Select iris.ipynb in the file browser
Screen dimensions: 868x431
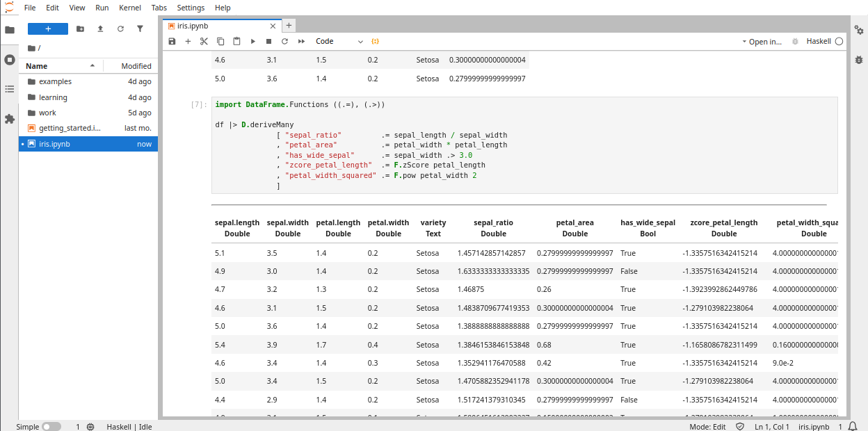pyautogui.click(x=89, y=144)
